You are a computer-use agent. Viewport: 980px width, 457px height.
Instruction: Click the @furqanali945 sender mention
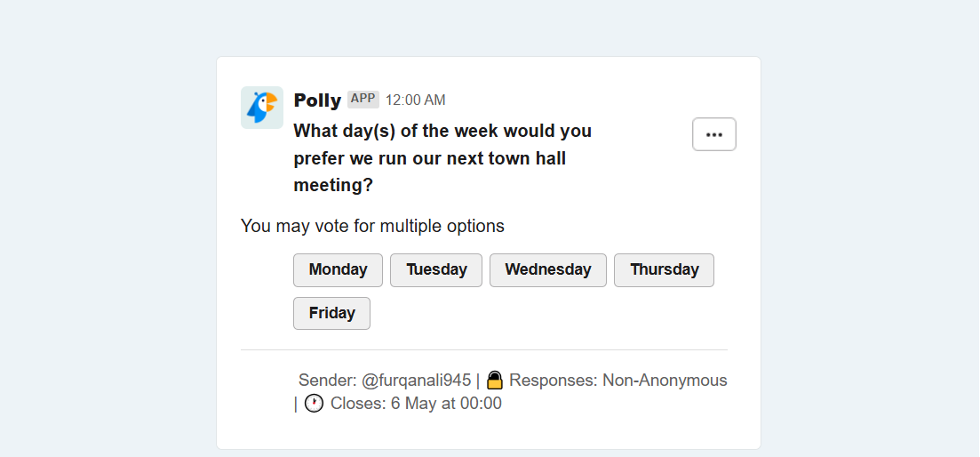point(416,381)
